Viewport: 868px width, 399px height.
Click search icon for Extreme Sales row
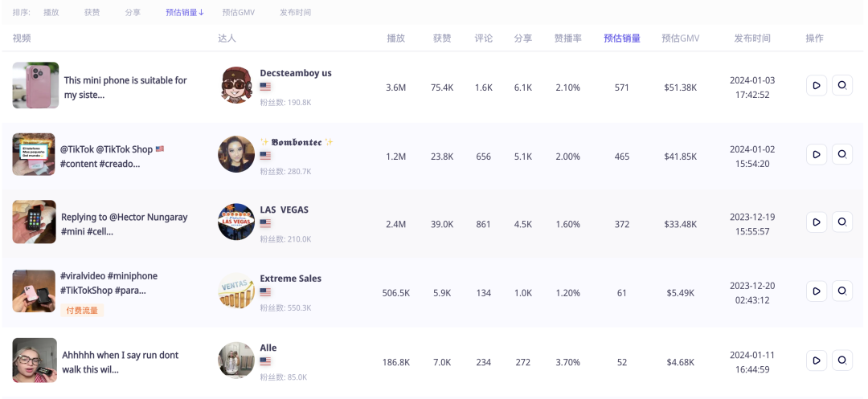841,291
